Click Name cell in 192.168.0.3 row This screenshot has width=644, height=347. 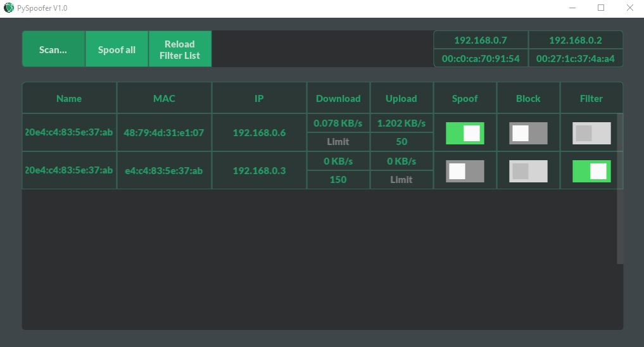pos(69,170)
